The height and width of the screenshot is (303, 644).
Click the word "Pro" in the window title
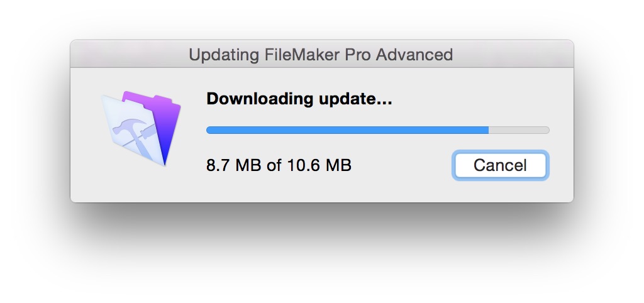click(x=358, y=54)
